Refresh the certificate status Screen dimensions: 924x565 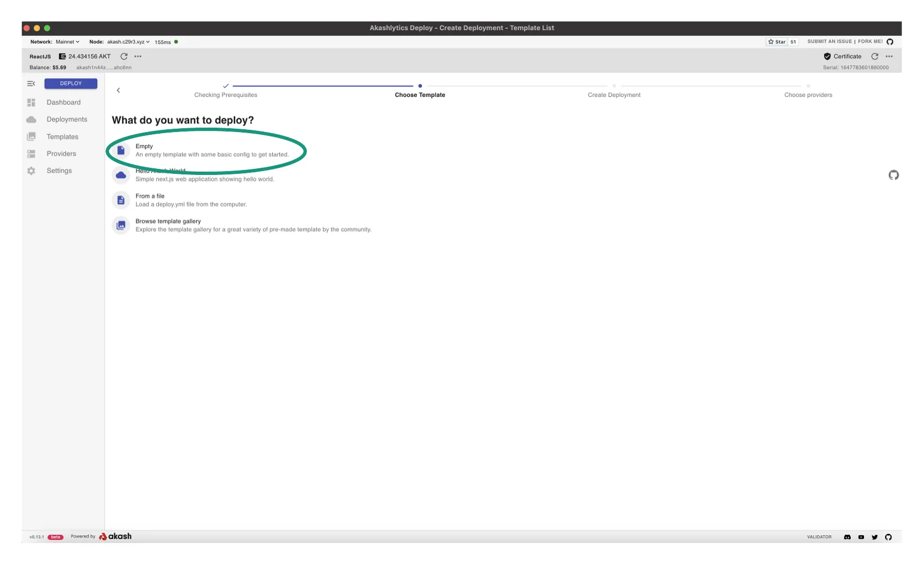coord(875,57)
